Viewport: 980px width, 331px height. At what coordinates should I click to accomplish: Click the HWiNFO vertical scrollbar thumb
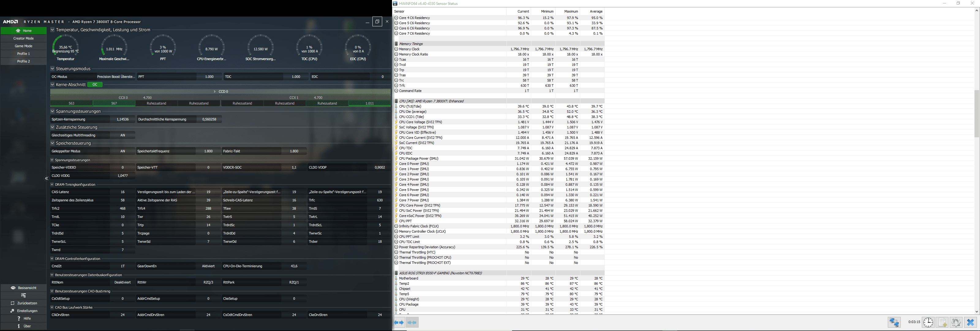[977, 113]
